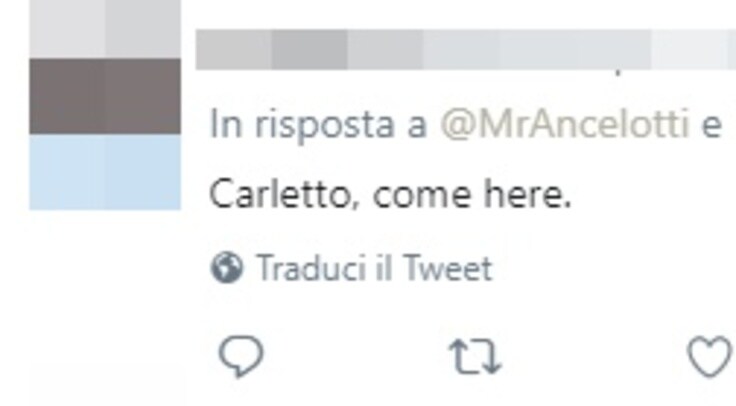Click the blurred author name bar
Viewport: 736px width, 406px height.
(x=466, y=49)
